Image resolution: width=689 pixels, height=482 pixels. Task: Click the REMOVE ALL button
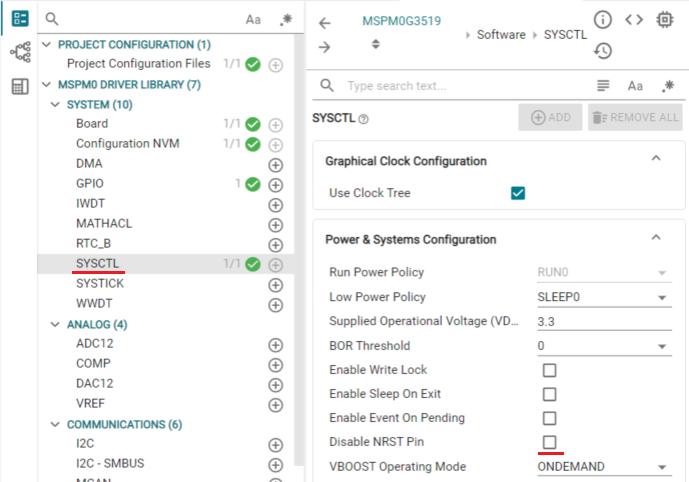[635, 117]
